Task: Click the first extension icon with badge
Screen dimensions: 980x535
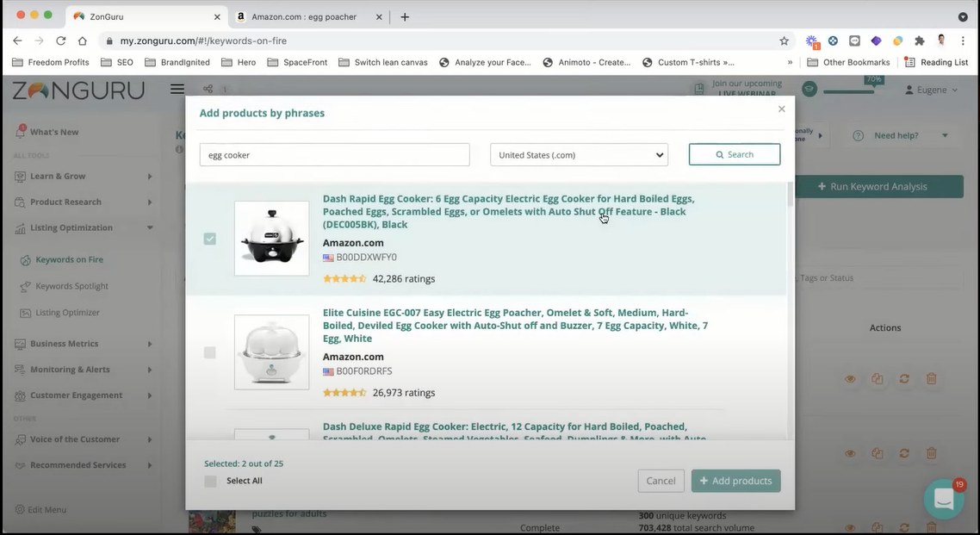Action: tap(812, 41)
